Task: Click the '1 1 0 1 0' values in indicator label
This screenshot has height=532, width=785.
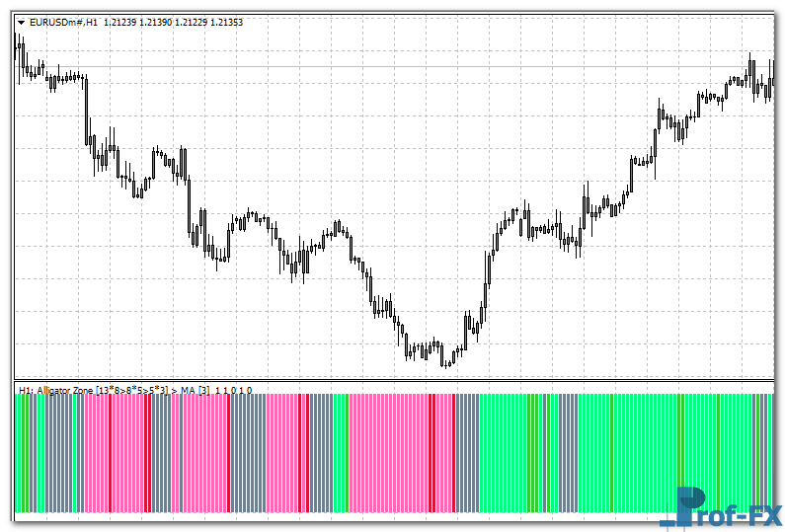Action: click(233, 391)
